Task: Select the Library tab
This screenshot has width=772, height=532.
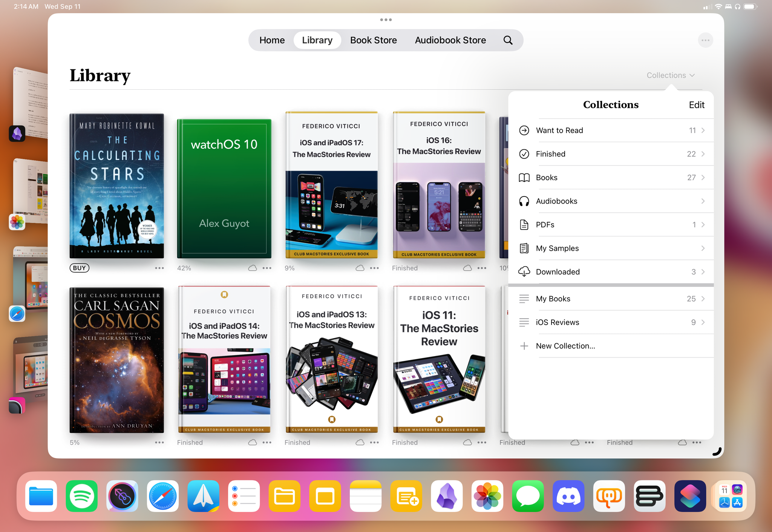Action: pos(317,40)
